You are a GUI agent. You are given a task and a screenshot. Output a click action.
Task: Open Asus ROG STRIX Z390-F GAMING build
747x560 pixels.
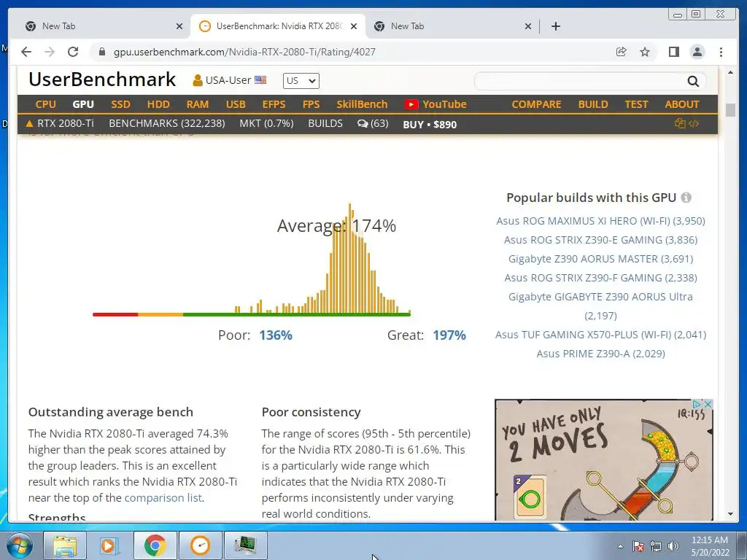coord(601,278)
